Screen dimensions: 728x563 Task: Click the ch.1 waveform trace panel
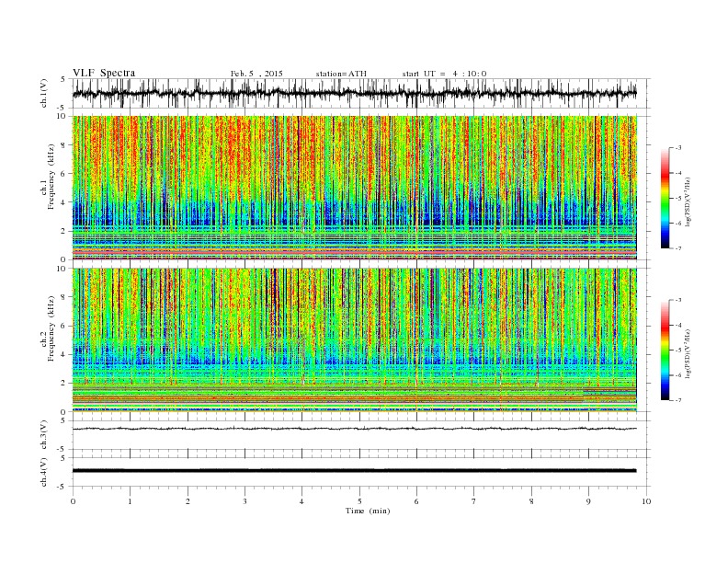pos(360,93)
